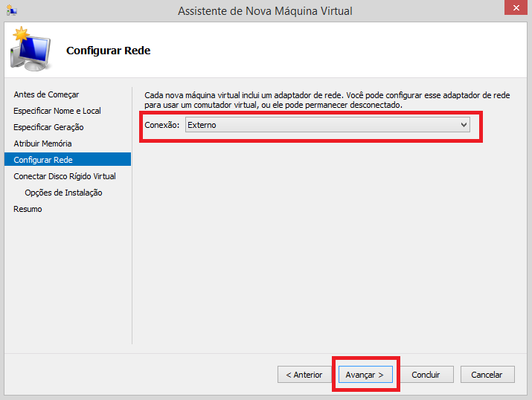This screenshot has width=532, height=400.
Task: Select the Configurar Rede step
Action: 68,159
